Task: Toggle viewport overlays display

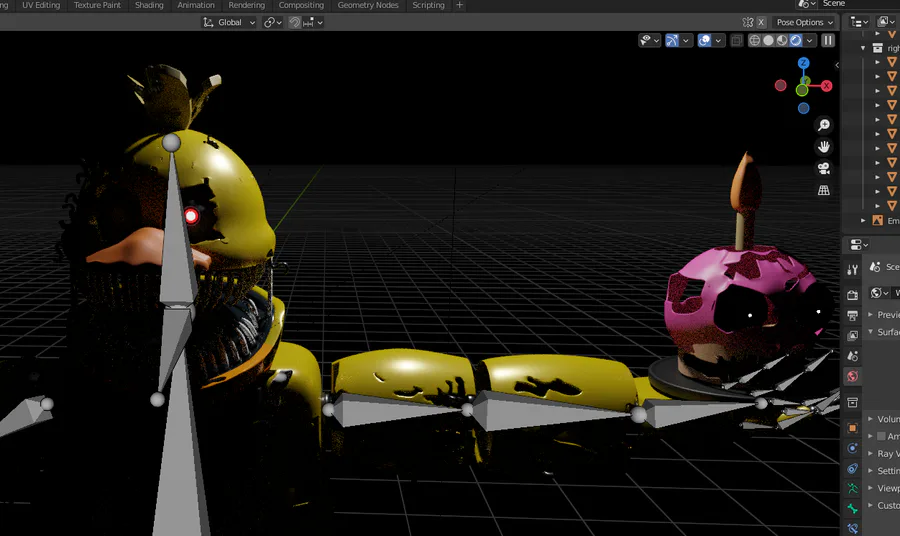Action: click(x=704, y=40)
